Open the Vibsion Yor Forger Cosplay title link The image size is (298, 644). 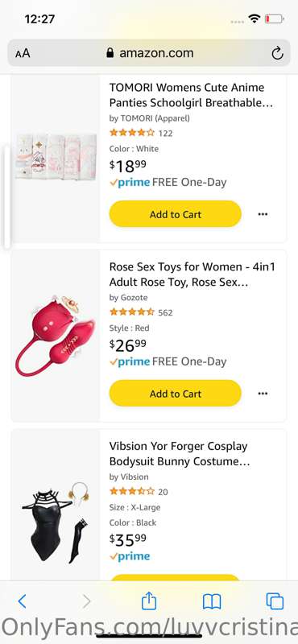point(180,453)
